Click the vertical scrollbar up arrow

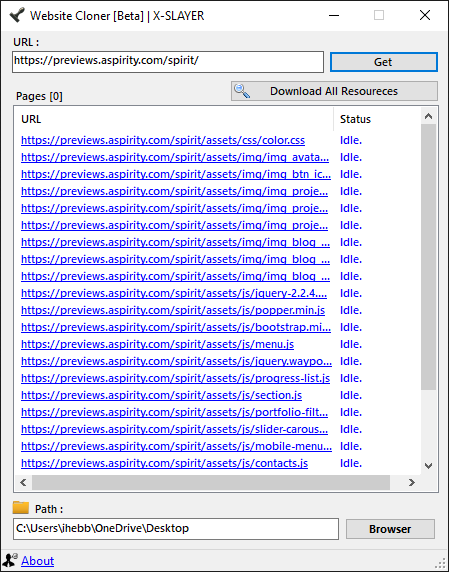429,116
